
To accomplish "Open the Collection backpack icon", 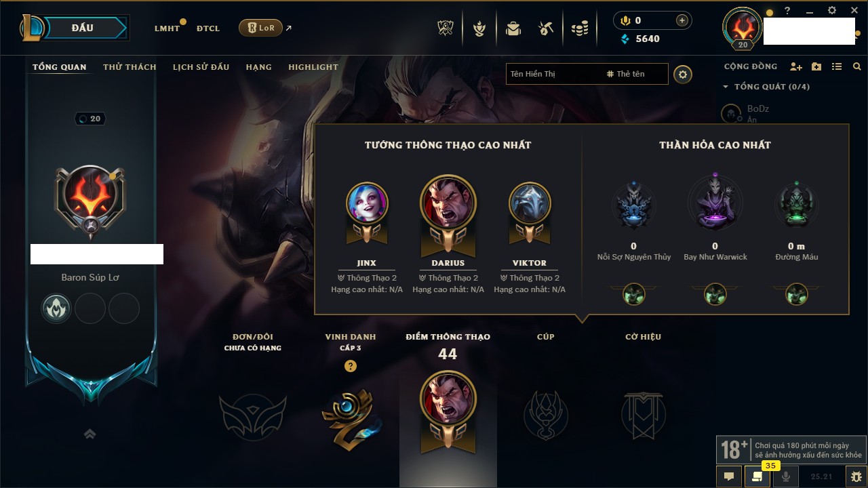I will [513, 28].
